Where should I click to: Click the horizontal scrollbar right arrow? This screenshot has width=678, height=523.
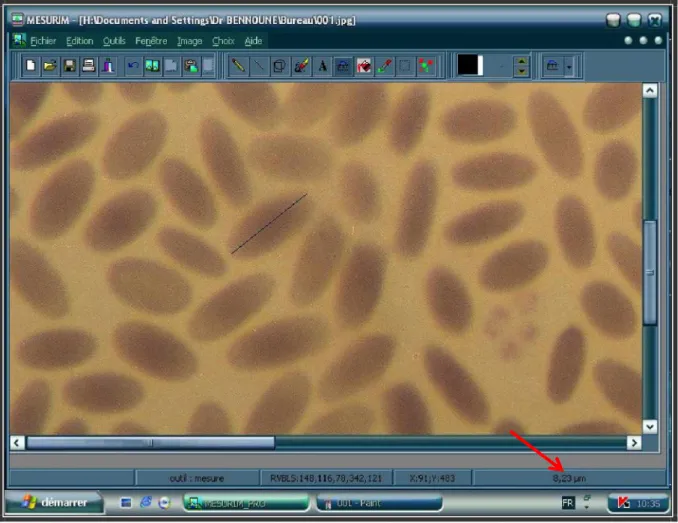click(634, 443)
